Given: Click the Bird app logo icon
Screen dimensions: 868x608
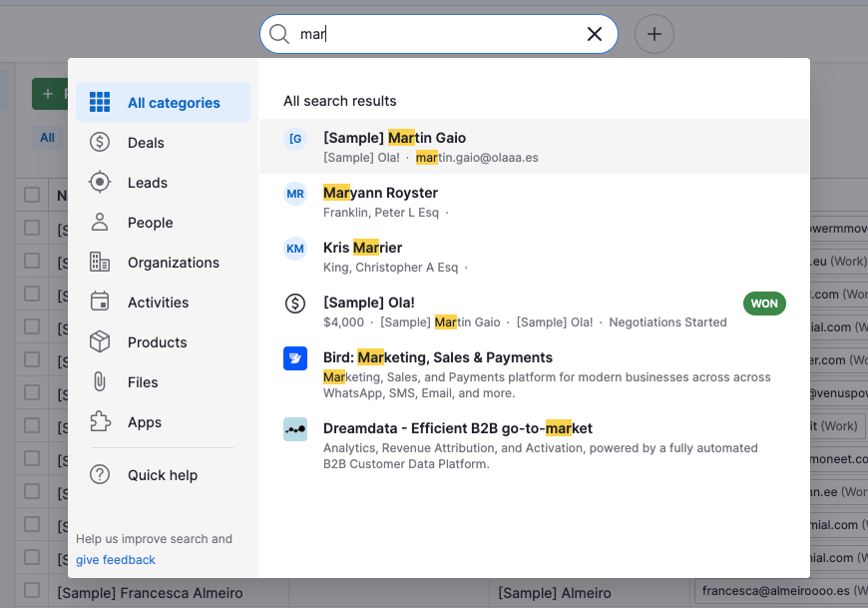Looking at the screenshot, I should [x=295, y=358].
